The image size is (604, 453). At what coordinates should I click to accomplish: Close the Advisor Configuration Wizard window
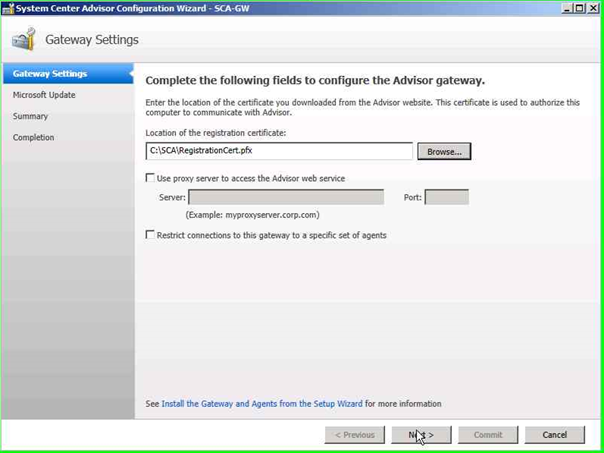(592, 8)
